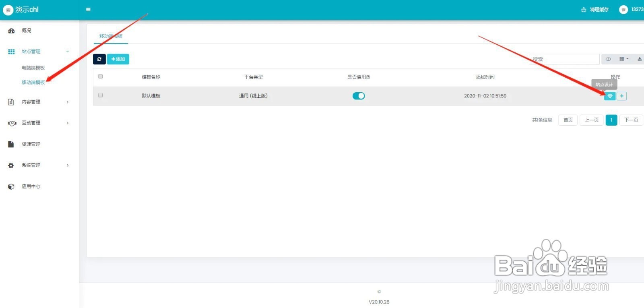Image resolution: width=644 pixels, height=308 pixels.
Task: Click the 13273 username text
Action: pyautogui.click(x=637, y=10)
